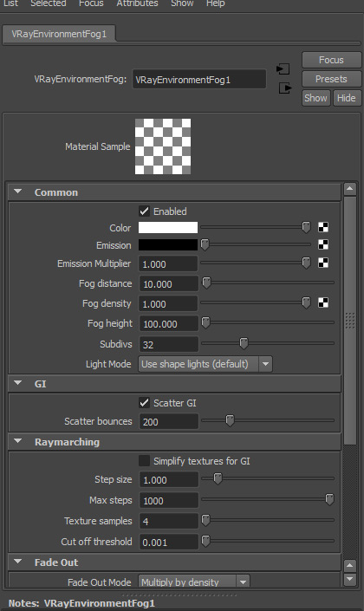The height and width of the screenshot is (611, 364).
Task: Click the Scatter bounces value field
Action: [x=168, y=421]
